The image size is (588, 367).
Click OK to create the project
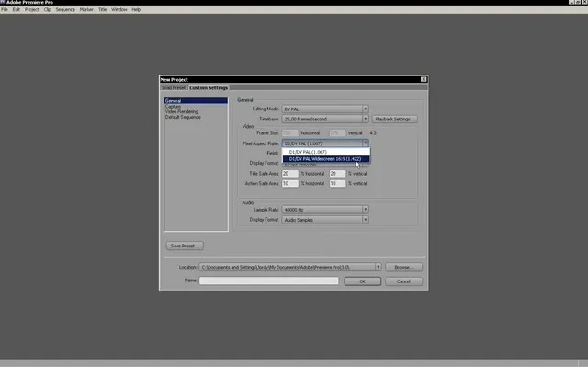(x=363, y=281)
